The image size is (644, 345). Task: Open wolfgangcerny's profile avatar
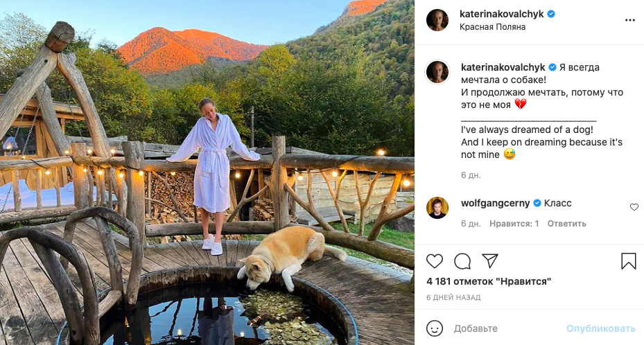[x=437, y=208]
